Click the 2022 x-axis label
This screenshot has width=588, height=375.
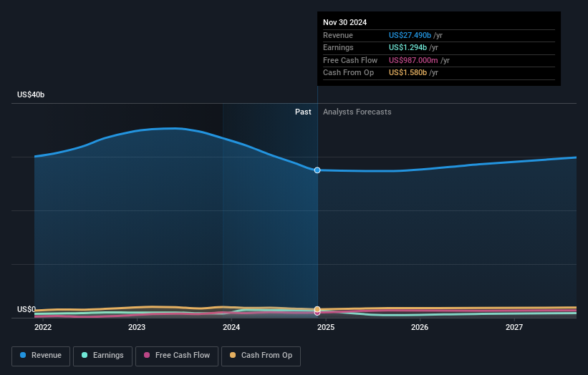point(43,327)
